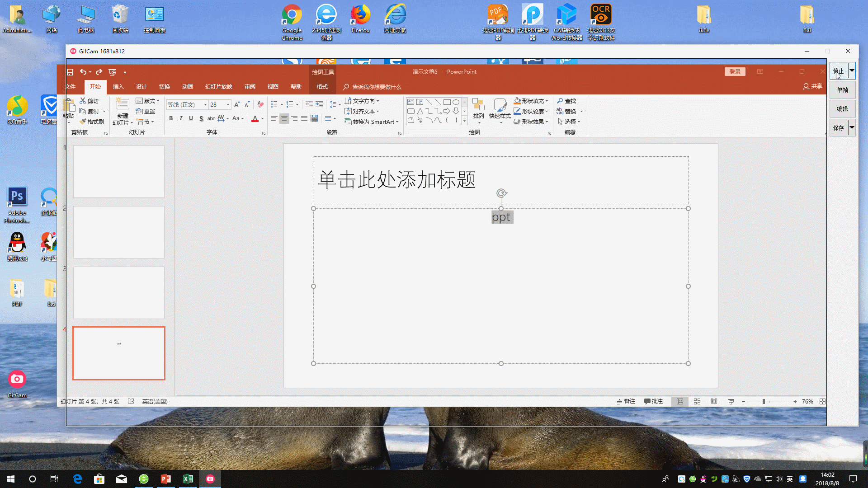Click the Save icon in quick access toolbar
The height and width of the screenshot is (488, 868).
click(x=70, y=72)
